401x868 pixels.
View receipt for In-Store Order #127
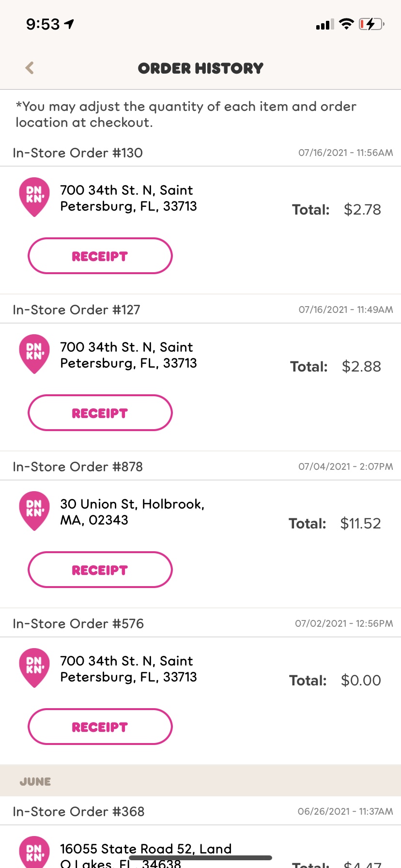100,413
